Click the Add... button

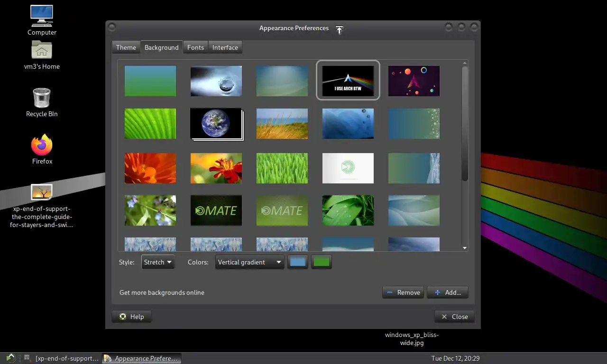tap(448, 292)
